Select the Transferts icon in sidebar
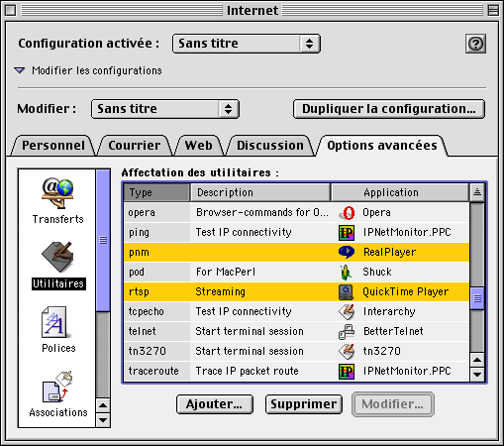 pyautogui.click(x=57, y=193)
